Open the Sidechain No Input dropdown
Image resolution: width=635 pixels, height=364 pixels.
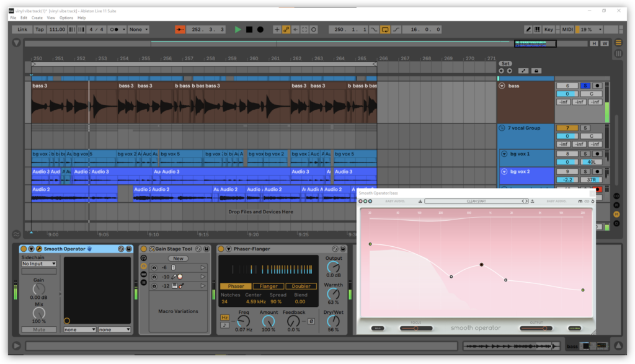[39, 264]
